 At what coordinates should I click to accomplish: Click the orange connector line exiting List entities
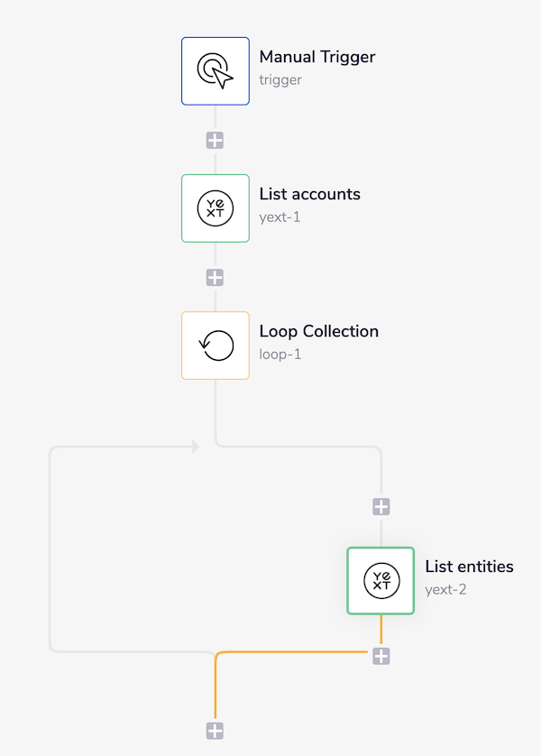[298, 651]
